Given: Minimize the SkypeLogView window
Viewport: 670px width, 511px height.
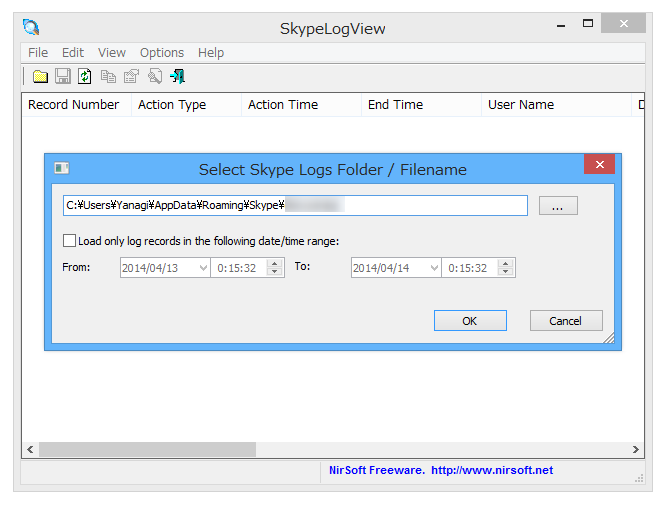Looking at the screenshot, I should [561, 25].
